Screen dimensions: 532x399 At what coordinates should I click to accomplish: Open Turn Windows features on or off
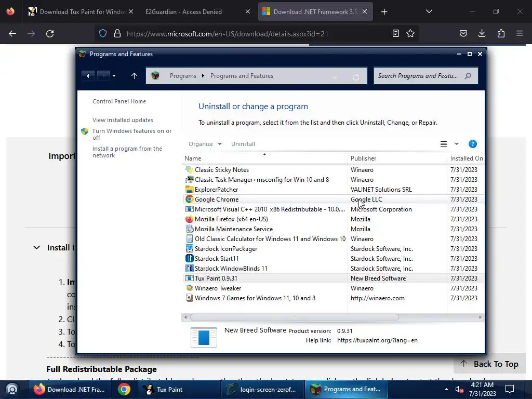tap(131, 135)
